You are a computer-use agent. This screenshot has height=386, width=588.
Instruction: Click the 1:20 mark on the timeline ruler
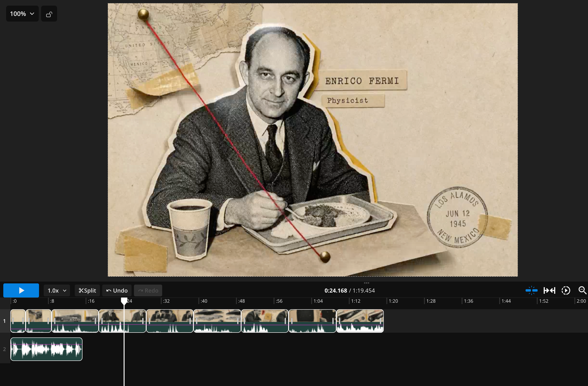[393, 301]
